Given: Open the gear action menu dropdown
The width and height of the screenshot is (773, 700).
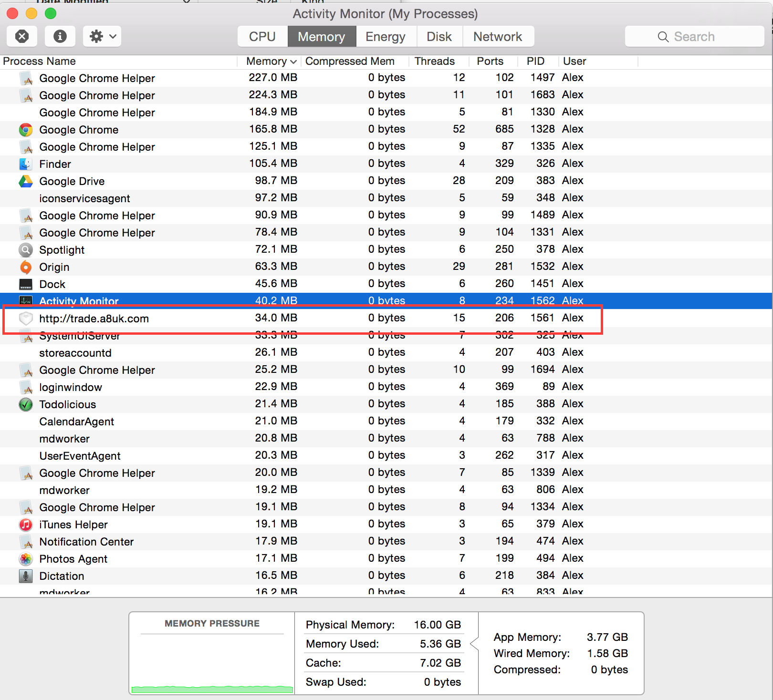Looking at the screenshot, I should tap(102, 36).
